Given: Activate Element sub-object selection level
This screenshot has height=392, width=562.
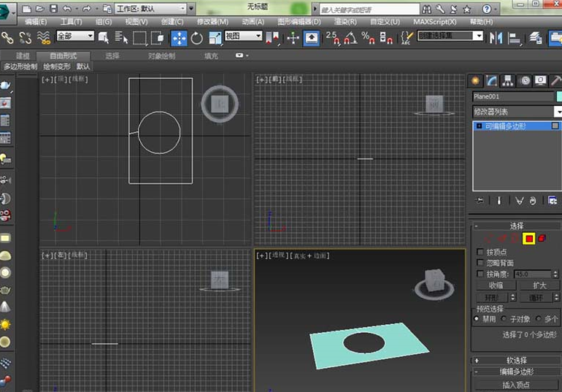Looking at the screenshot, I should 542,239.
